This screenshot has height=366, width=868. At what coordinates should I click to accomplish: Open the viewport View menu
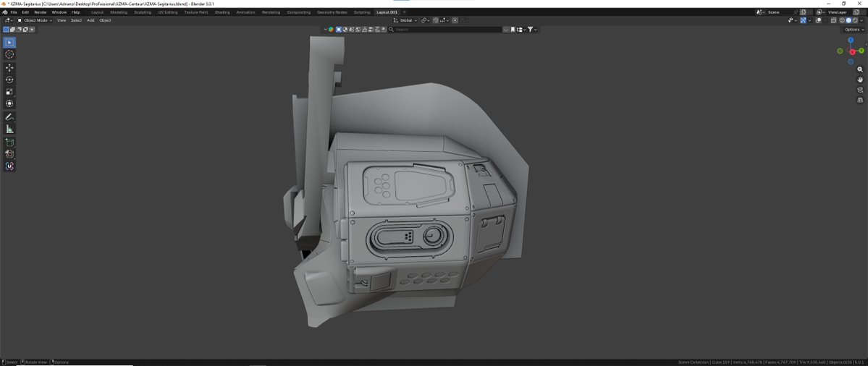[62, 20]
